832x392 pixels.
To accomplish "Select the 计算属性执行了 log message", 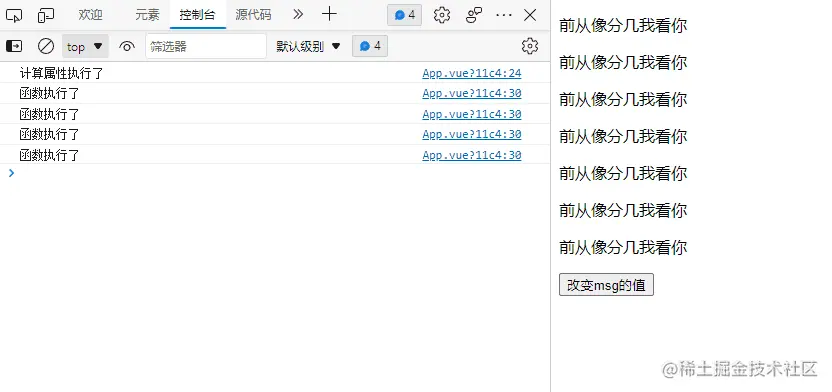I will (x=62, y=74).
